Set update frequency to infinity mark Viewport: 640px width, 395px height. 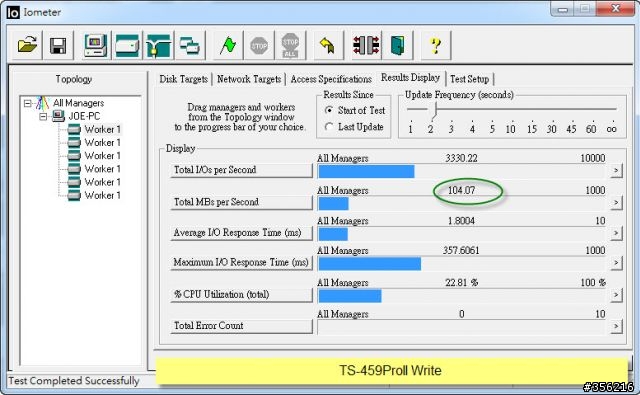(611, 129)
